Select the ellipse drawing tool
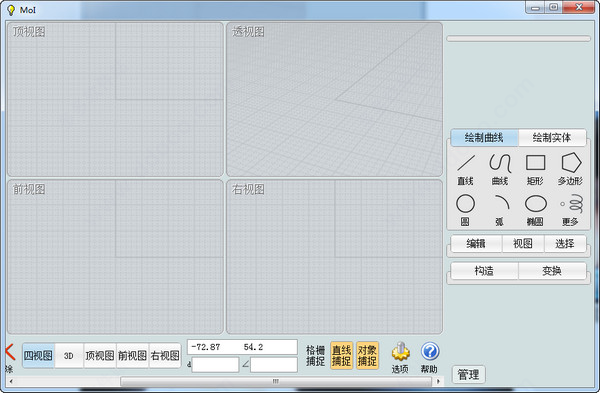Image resolution: width=600 pixels, height=393 pixels. (x=535, y=210)
